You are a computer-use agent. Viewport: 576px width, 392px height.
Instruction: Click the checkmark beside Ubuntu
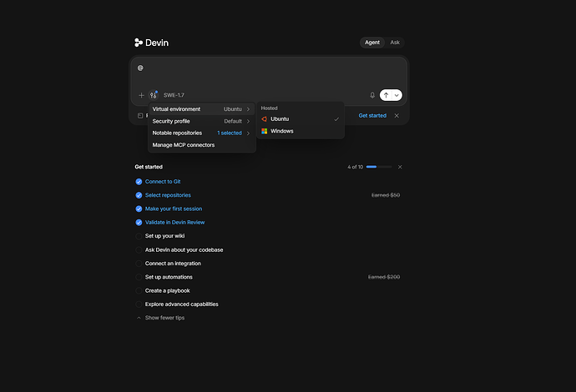pyautogui.click(x=336, y=119)
